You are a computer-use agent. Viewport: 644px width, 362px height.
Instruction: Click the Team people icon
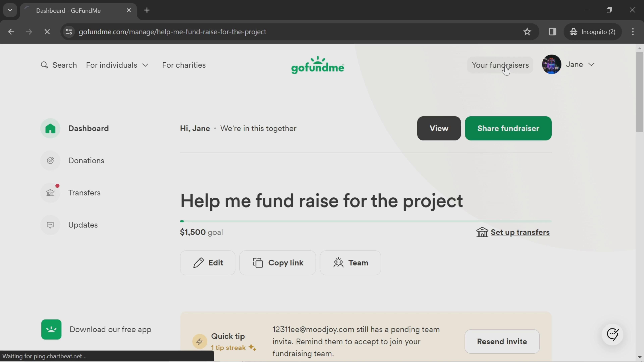pyautogui.click(x=339, y=263)
